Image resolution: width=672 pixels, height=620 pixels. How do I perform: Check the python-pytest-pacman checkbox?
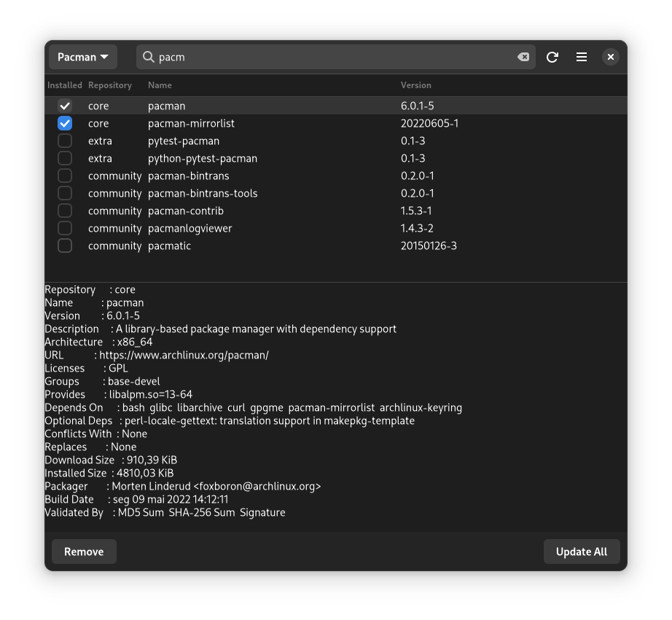coord(65,159)
